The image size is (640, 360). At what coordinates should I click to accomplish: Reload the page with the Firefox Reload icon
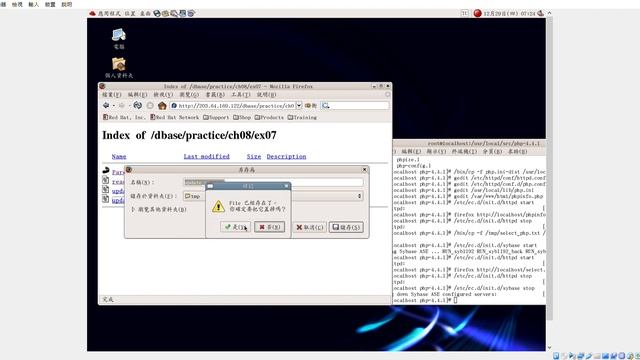click(x=138, y=105)
